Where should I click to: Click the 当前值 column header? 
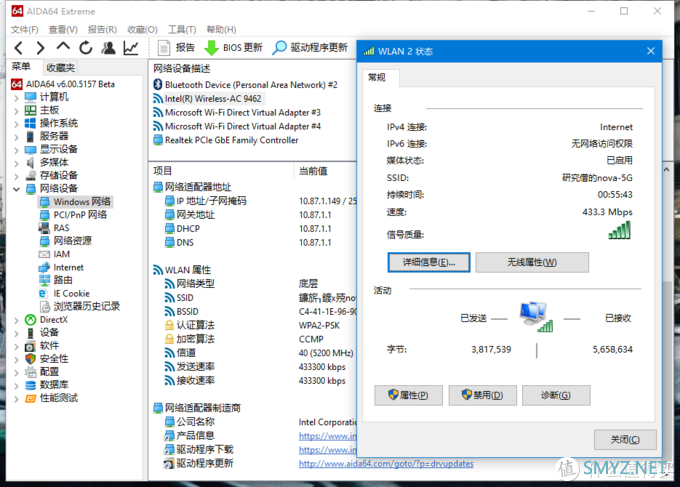pos(326,171)
